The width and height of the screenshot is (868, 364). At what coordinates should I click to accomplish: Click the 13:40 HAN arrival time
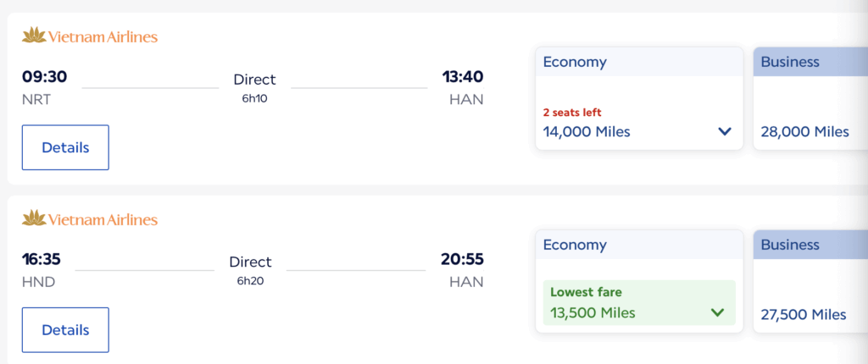(463, 77)
